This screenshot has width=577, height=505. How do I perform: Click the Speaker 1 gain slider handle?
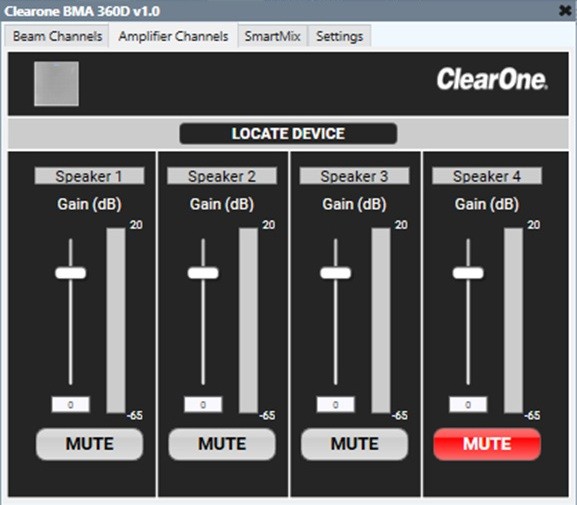pos(71,273)
